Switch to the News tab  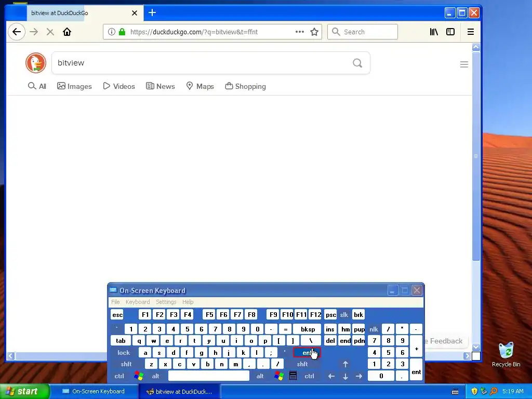(x=160, y=86)
